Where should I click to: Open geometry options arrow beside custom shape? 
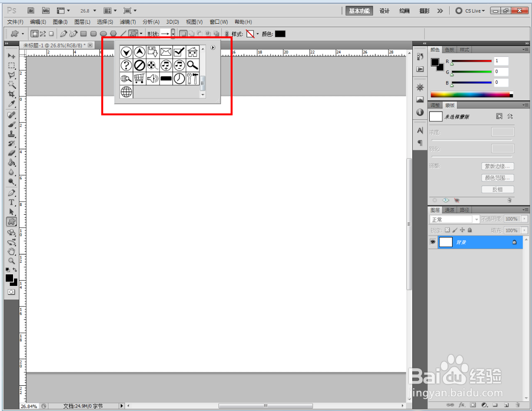point(141,33)
